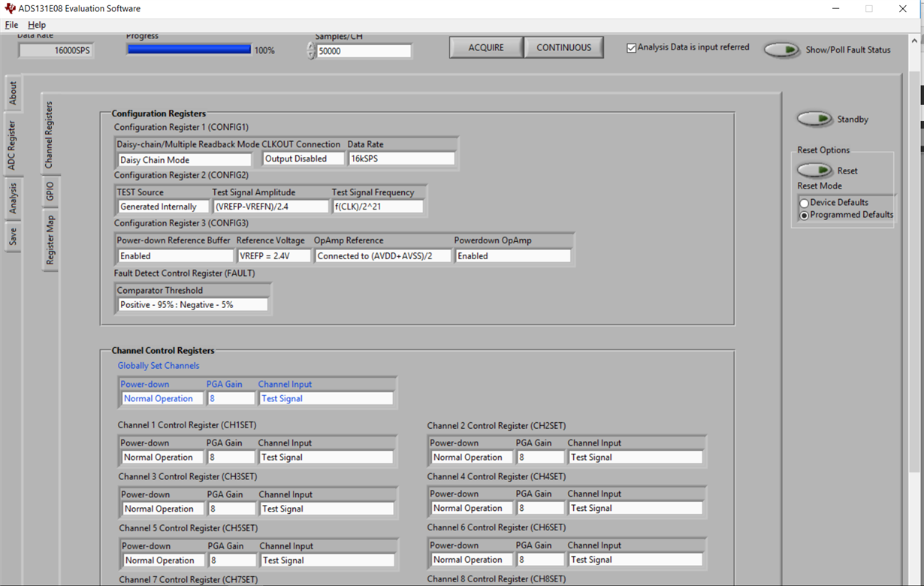Open Channel 5 Channel Input dropdown
This screenshot has width=924, height=586.
coord(328,560)
